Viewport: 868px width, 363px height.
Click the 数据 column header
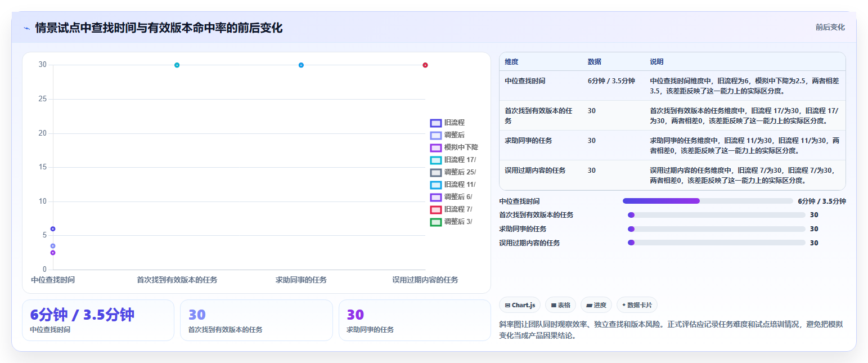pos(595,62)
